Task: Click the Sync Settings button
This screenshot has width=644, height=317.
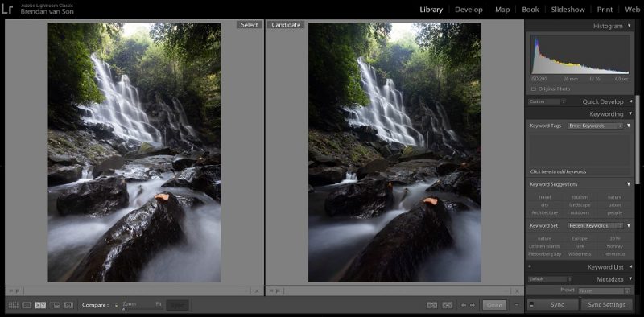Action: click(607, 305)
